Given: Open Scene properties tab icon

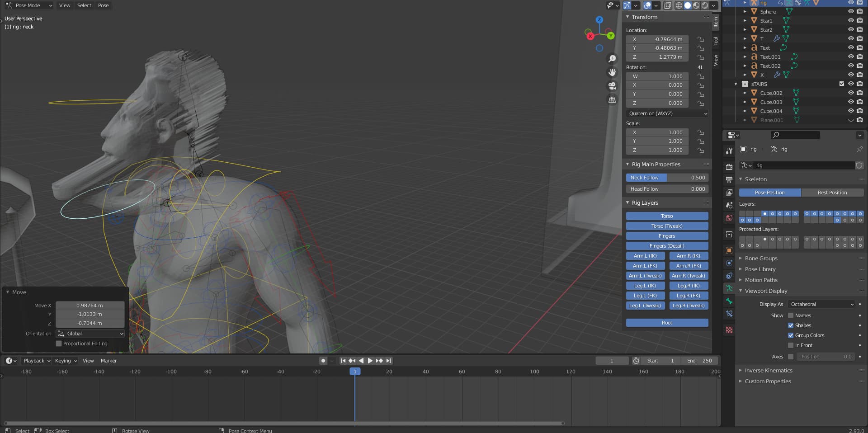Looking at the screenshot, I should pyautogui.click(x=729, y=205).
